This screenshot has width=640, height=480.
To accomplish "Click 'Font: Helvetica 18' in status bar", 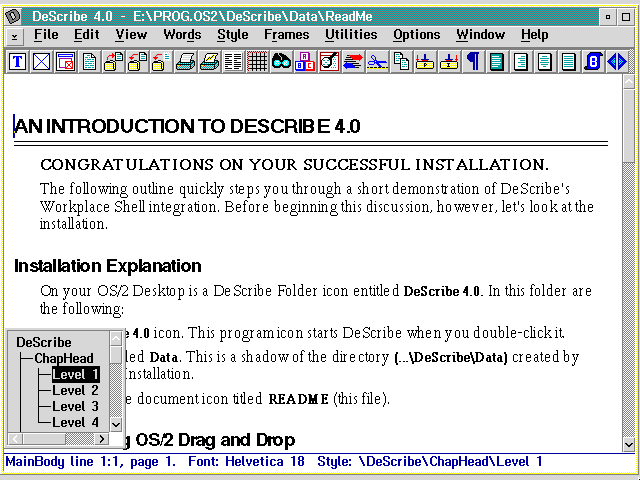I will coord(246,462).
